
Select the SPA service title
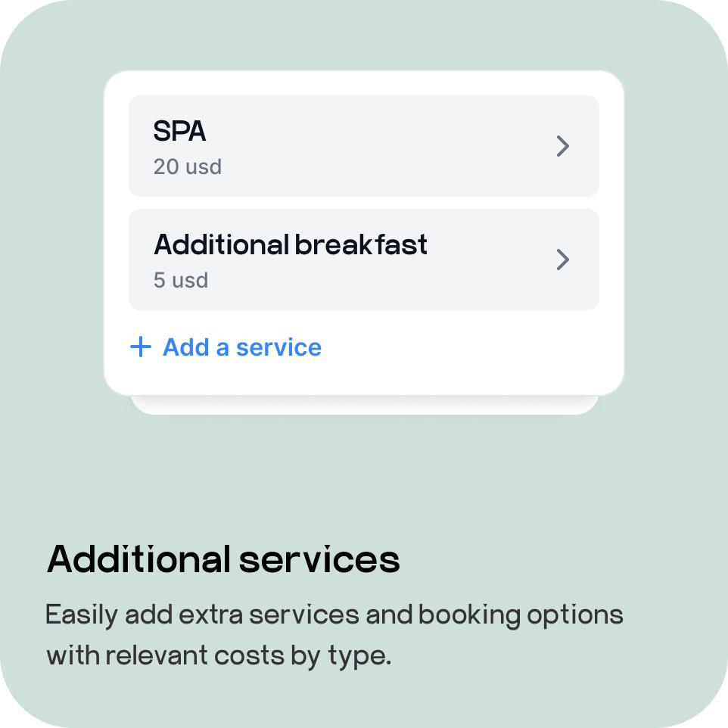(x=179, y=131)
